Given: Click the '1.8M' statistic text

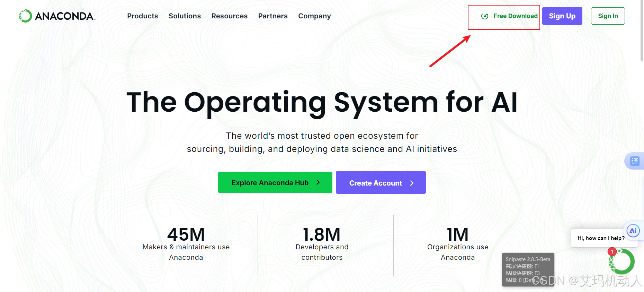Looking at the screenshot, I should tap(322, 235).
